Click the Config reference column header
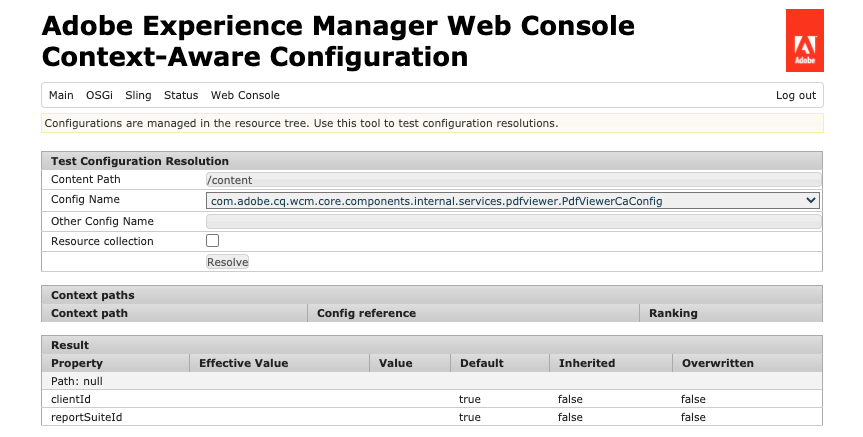This screenshot has width=863, height=437. [x=366, y=313]
